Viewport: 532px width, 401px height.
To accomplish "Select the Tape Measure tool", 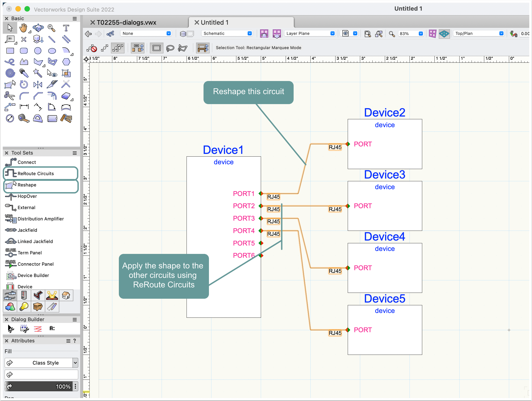I will tap(24, 118).
